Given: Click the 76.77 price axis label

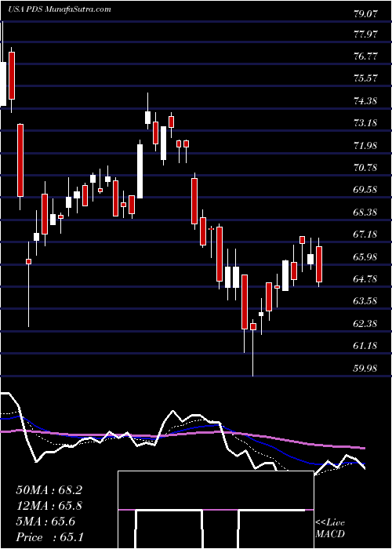Looking at the screenshot, I should point(365,56).
